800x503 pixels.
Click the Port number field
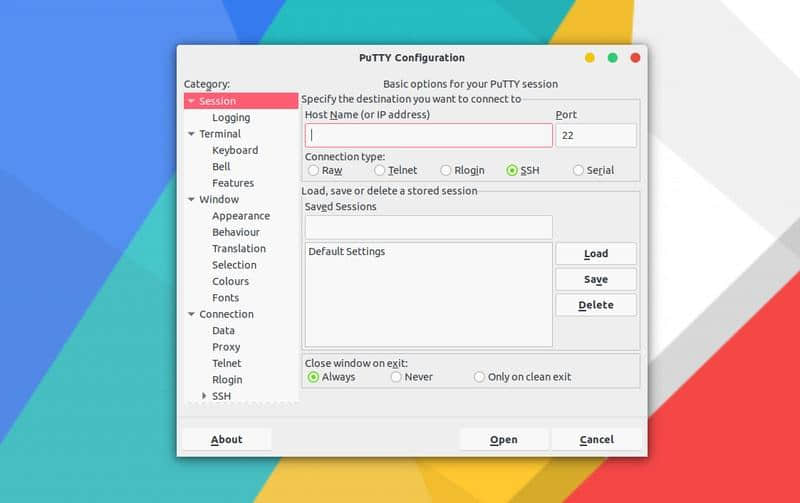point(596,136)
